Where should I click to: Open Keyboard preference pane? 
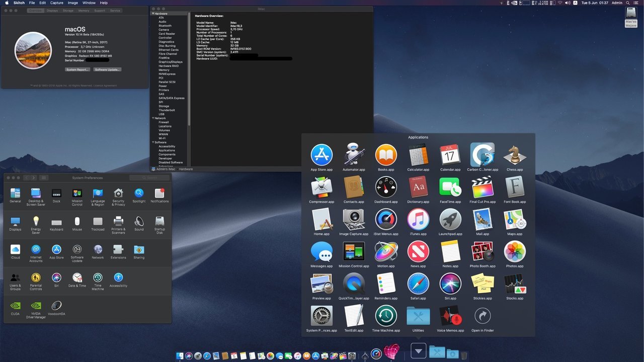tap(56, 224)
